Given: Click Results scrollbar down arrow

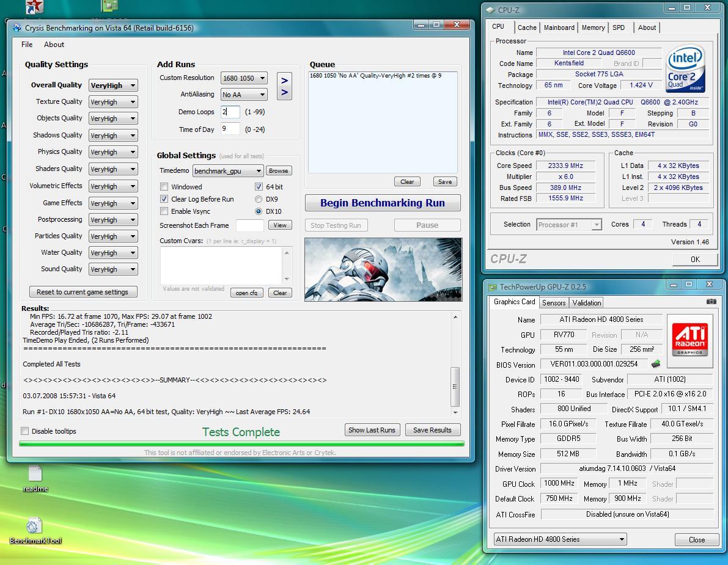Looking at the screenshot, I should point(455,412).
